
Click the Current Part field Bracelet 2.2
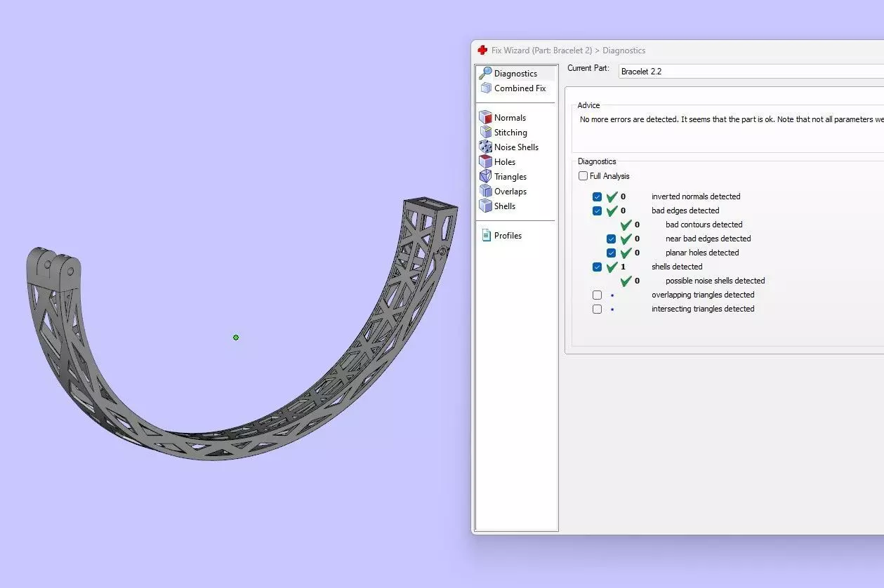pos(751,71)
